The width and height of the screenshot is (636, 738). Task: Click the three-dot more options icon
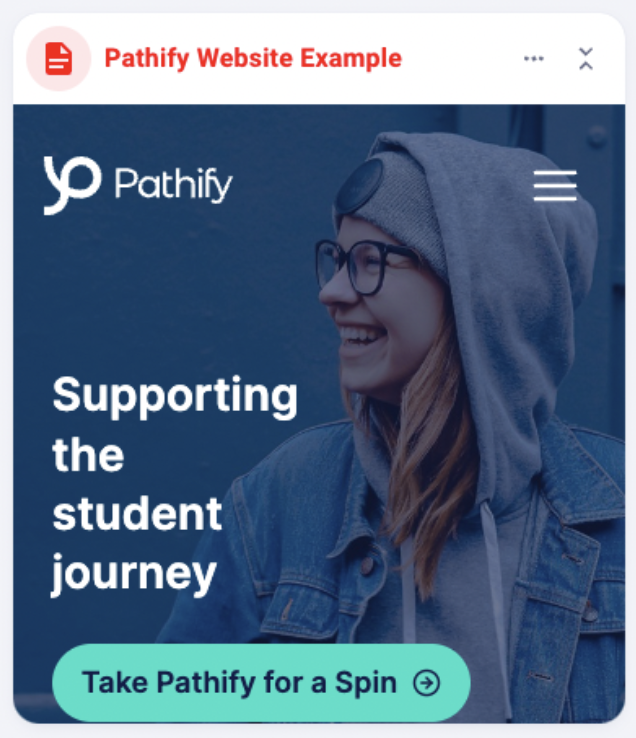click(x=534, y=59)
